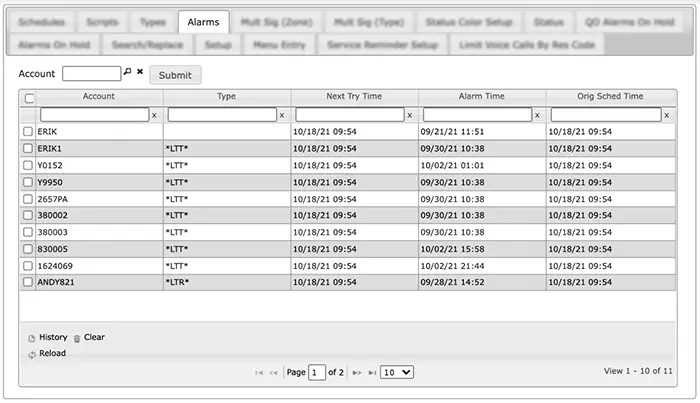Go to the previous page

tap(273, 373)
